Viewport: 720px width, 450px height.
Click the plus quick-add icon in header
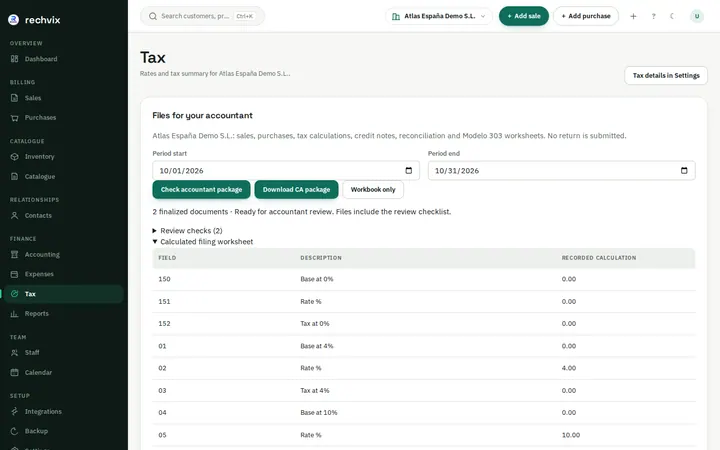click(633, 16)
